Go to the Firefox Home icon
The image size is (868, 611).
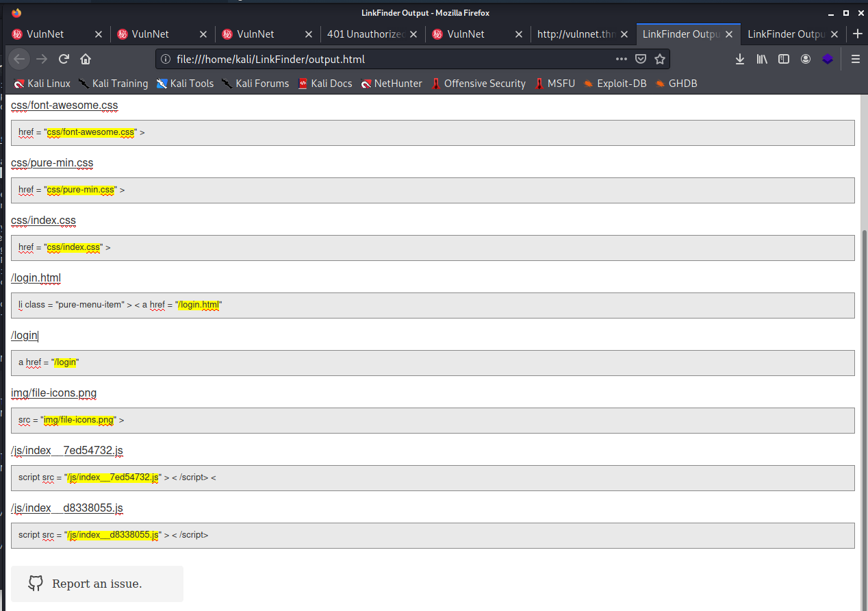point(86,60)
